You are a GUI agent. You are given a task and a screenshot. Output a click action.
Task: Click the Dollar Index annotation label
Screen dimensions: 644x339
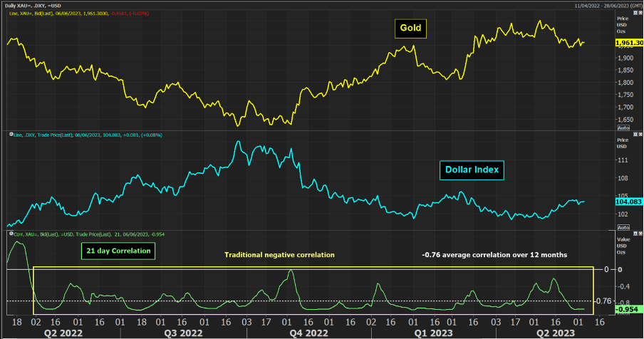click(x=472, y=170)
